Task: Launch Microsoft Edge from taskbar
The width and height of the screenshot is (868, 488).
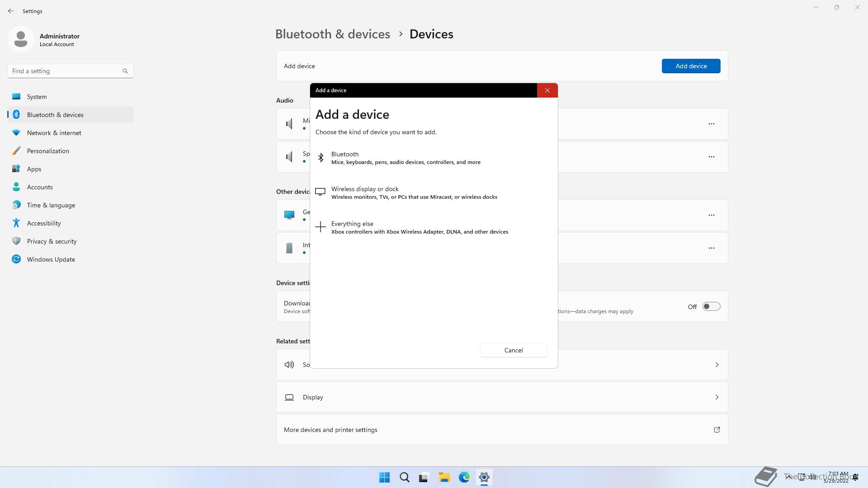Action: [464, 477]
